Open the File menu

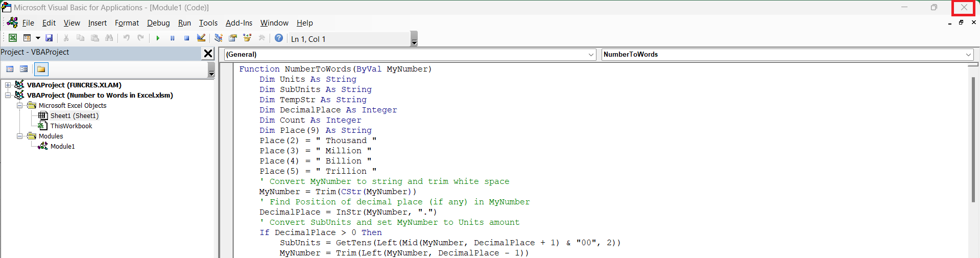28,23
